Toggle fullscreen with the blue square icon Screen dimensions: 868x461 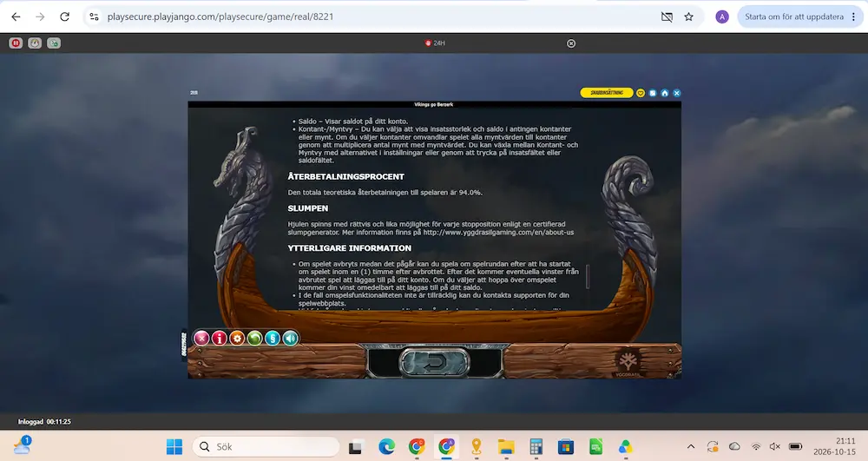[653, 93]
